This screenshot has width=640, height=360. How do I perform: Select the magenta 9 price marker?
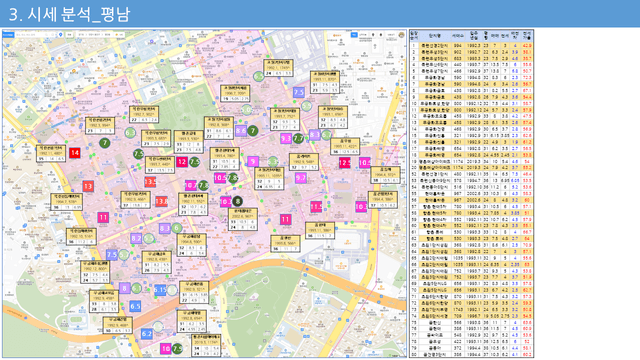click(253, 162)
